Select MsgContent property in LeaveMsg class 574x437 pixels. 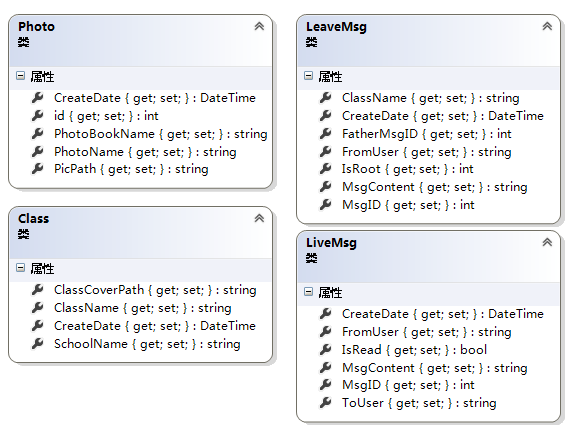(x=435, y=187)
